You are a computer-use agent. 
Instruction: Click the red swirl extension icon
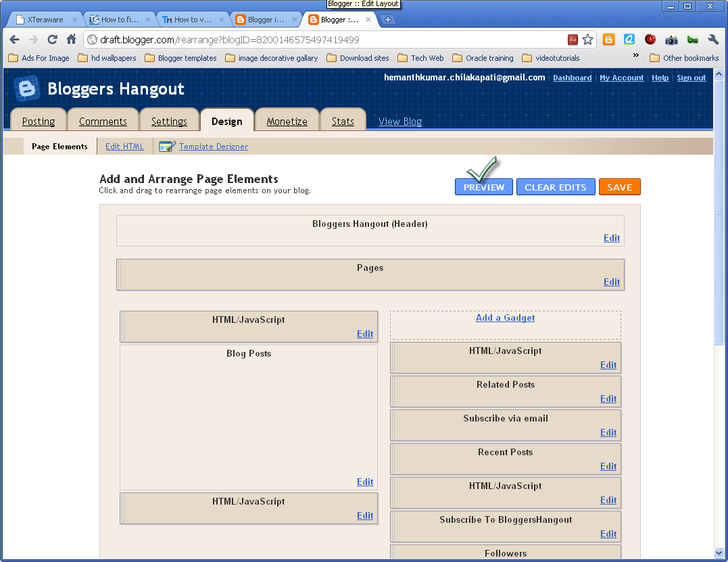[x=650, y=39]
